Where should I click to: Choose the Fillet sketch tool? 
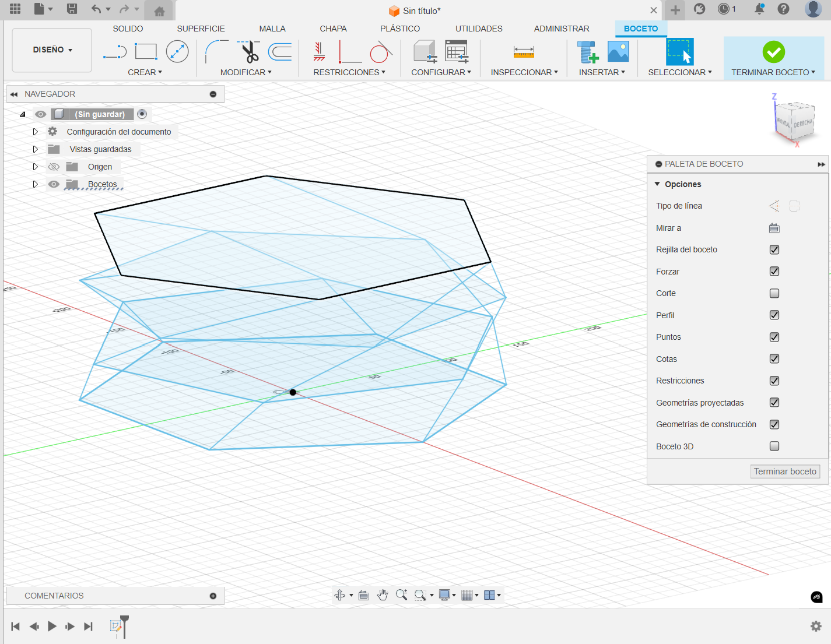pyautogui.click(x=216, y=52)
